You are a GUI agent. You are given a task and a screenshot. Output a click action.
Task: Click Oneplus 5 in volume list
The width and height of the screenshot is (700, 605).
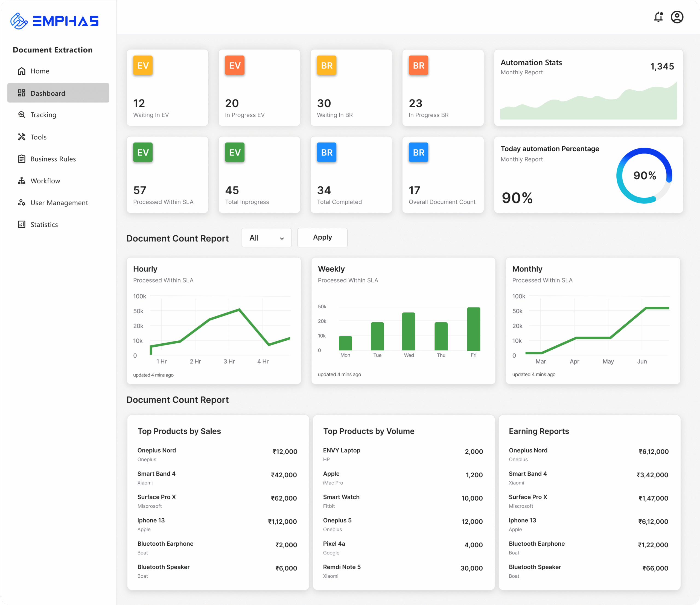point(337,520)
